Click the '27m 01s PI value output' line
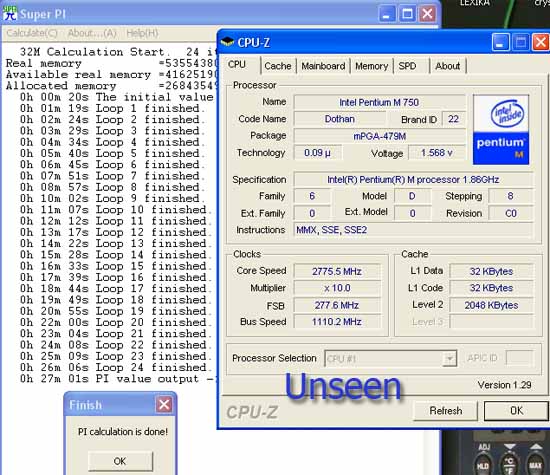The width and height of the screenshot is (550, 475). [118, 379]
